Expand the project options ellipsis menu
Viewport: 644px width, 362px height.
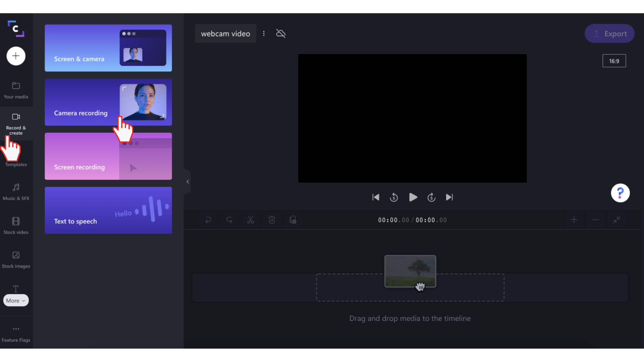click(x=264, y=34)
